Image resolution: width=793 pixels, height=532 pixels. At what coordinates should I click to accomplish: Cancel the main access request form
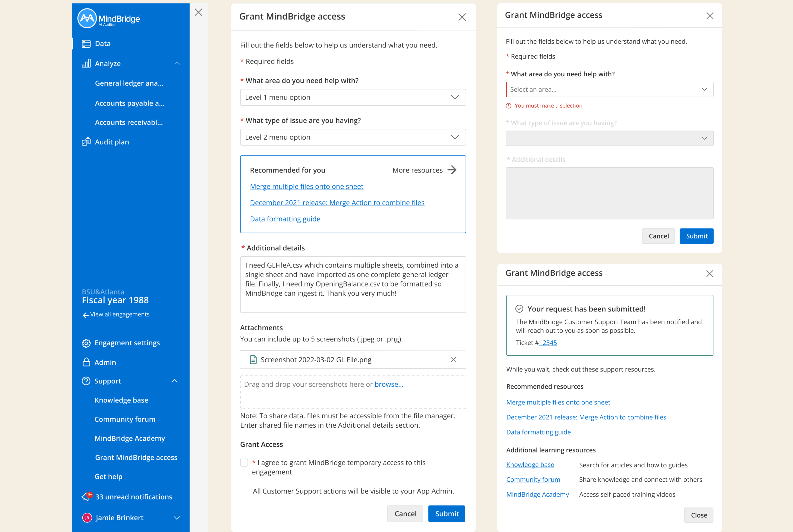click(405, 514)
